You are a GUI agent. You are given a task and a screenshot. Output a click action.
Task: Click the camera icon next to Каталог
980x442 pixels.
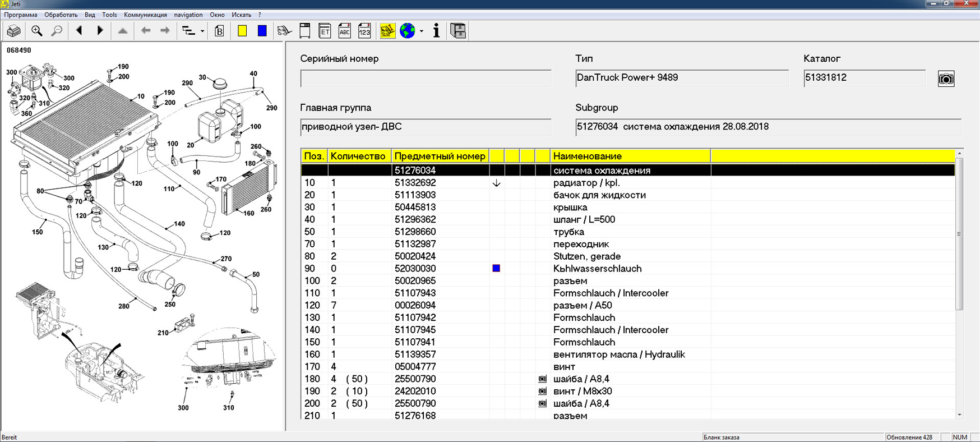tap(946, 79)
